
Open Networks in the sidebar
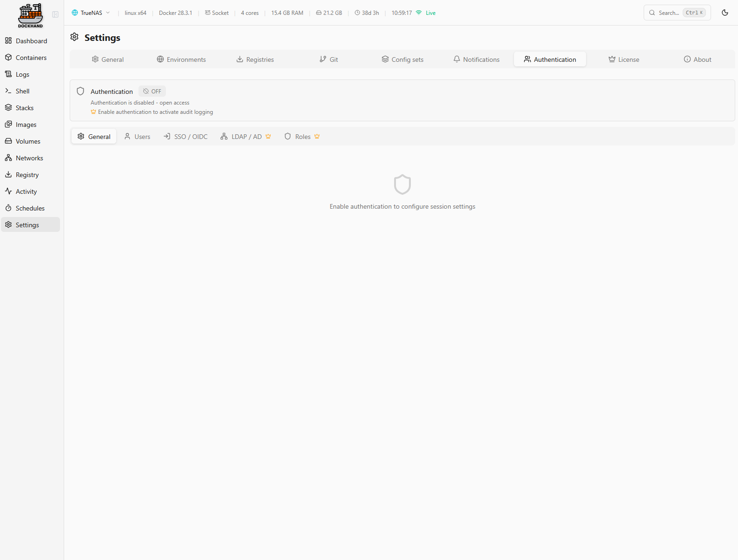click(x=29, y=158)
